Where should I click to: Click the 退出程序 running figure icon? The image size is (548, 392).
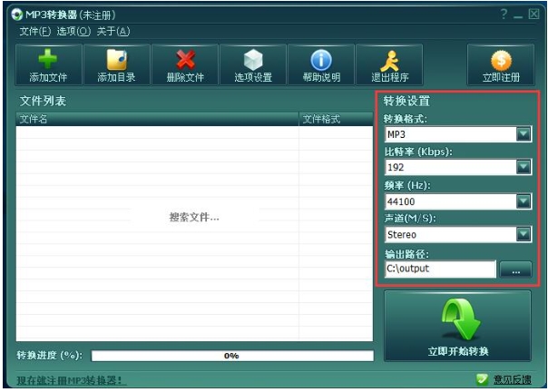tap(390, 61)
